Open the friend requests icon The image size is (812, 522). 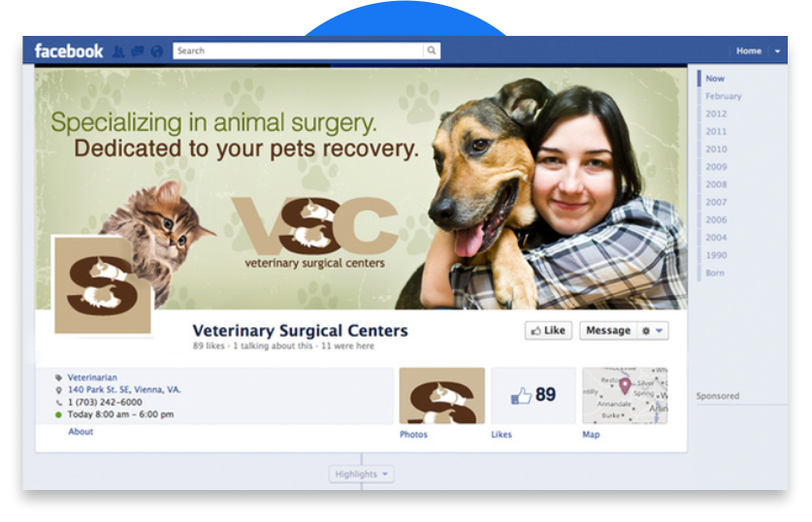coord(118,51)
